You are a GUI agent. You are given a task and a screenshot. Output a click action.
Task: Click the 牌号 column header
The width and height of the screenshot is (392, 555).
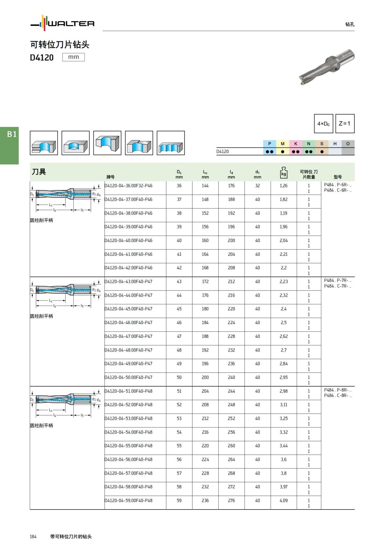click(x=110, y=177)
